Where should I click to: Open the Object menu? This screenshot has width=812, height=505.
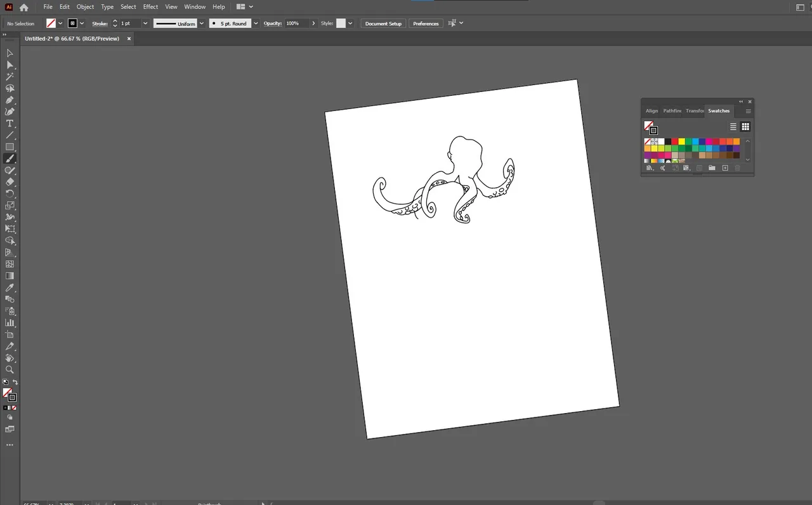click(x=85, y=7)
